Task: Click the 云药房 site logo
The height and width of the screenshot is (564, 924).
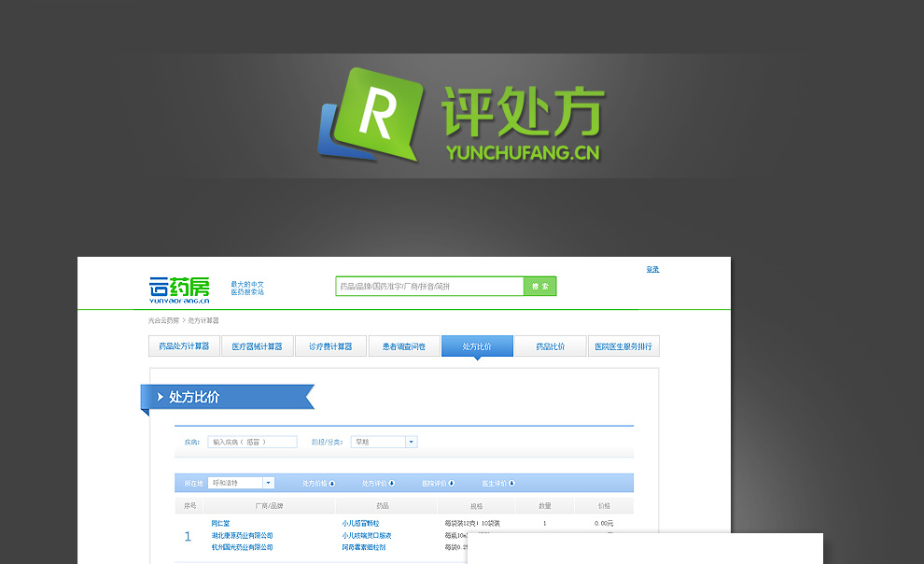Action: point(179,289)
